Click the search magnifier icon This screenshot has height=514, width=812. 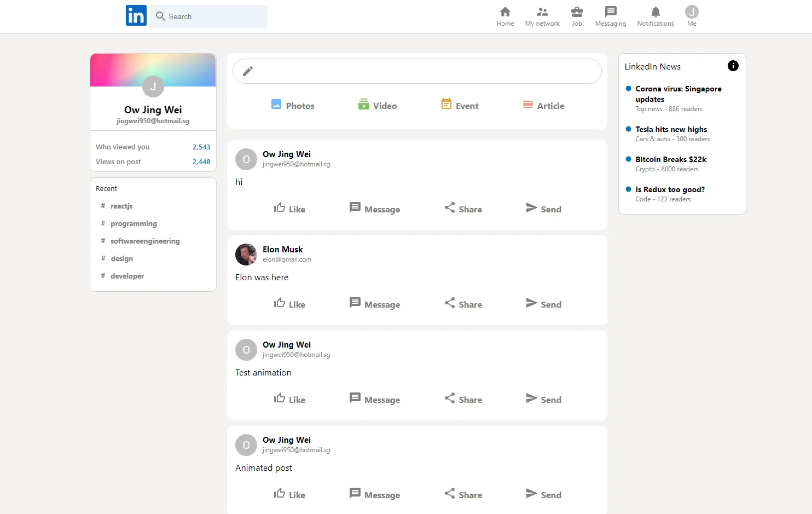160,16
